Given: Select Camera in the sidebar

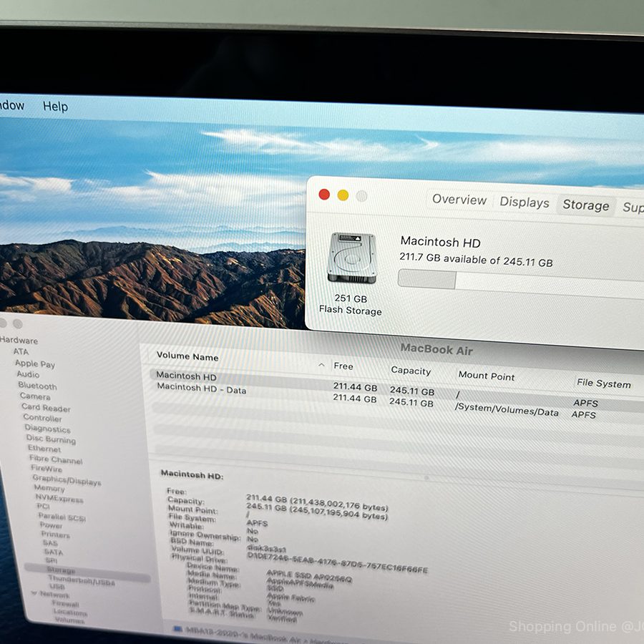Looking at the screenshot, I should click(x=35, y=396).
